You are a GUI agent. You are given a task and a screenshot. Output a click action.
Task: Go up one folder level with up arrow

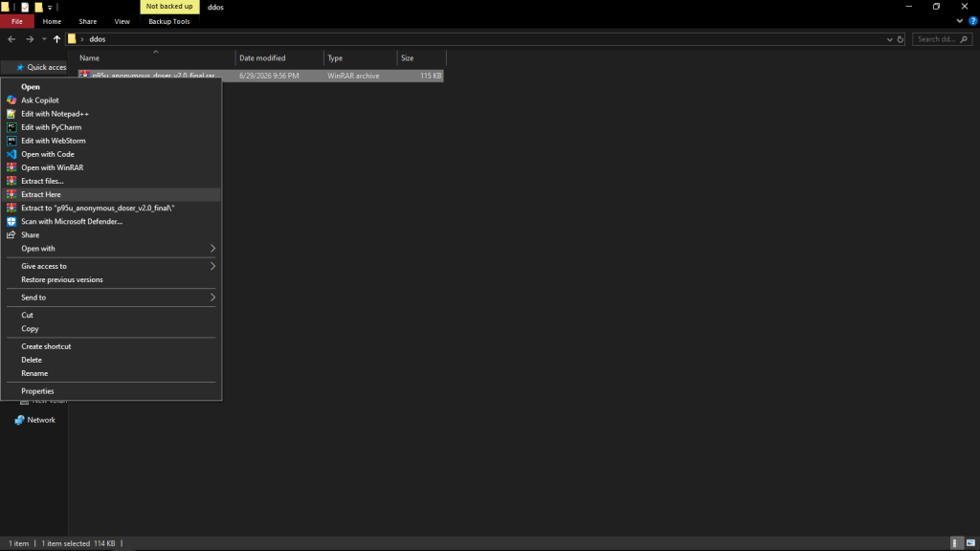[x=56, y=38]
